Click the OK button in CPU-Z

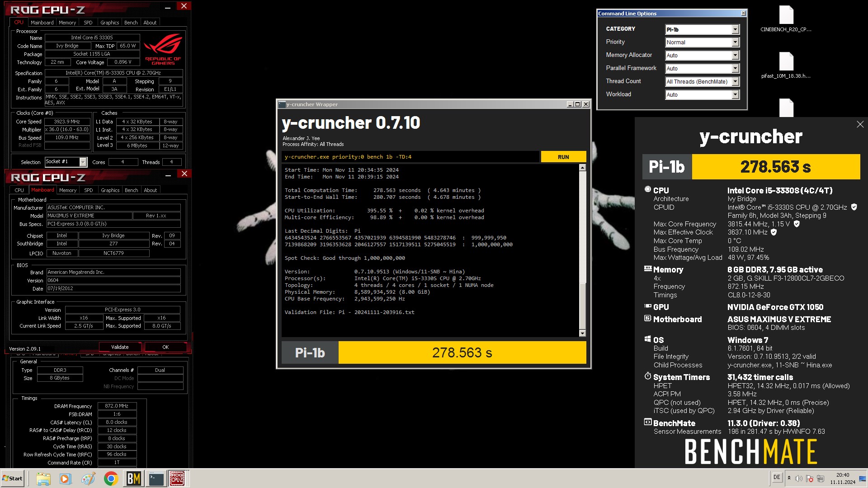click(x=165, y=347)
